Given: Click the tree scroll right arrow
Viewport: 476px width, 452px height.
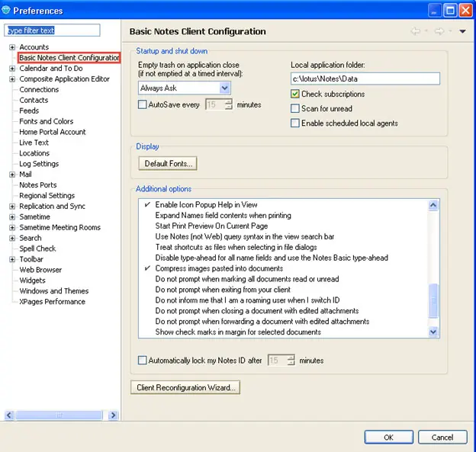Looking at the screenshot, I should 113,415.
